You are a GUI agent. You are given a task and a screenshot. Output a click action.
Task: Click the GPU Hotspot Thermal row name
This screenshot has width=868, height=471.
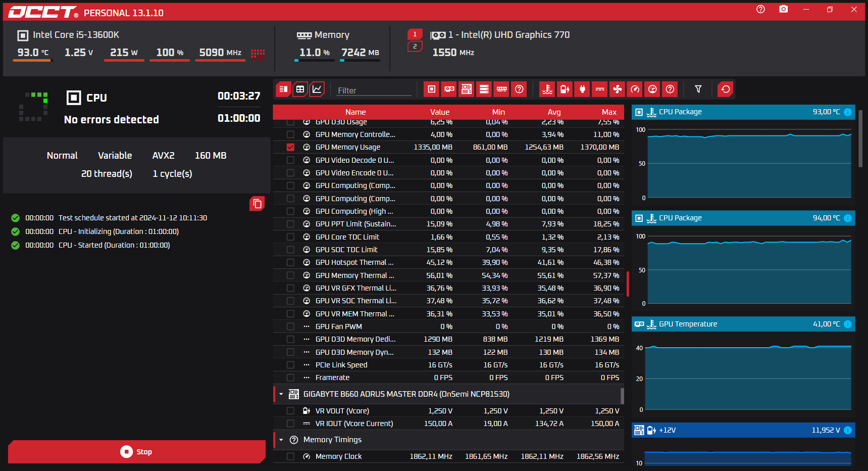(354, 263)
